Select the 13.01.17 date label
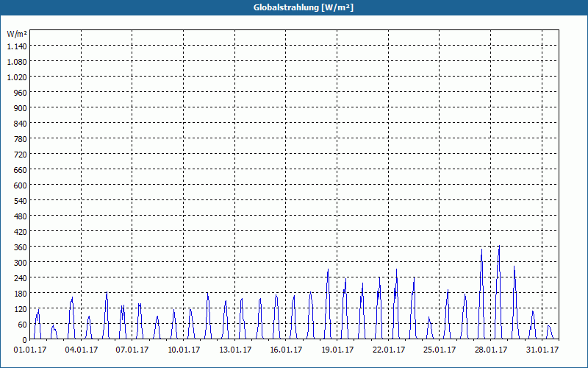 pyautogui.click(x=235, y=350)
